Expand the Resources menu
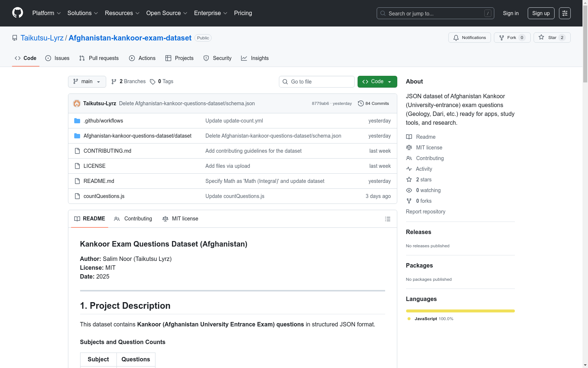588x368 pixels. click(x=122, y=13)
